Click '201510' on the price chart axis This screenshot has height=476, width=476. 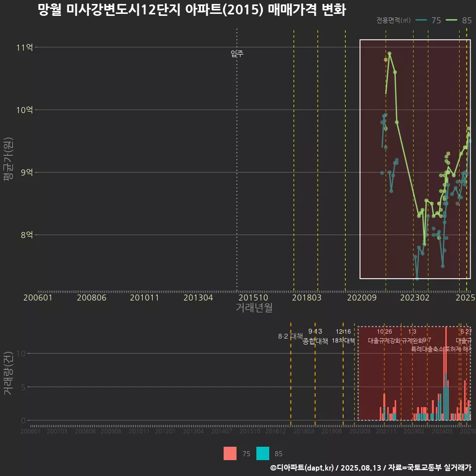(253, 297)
